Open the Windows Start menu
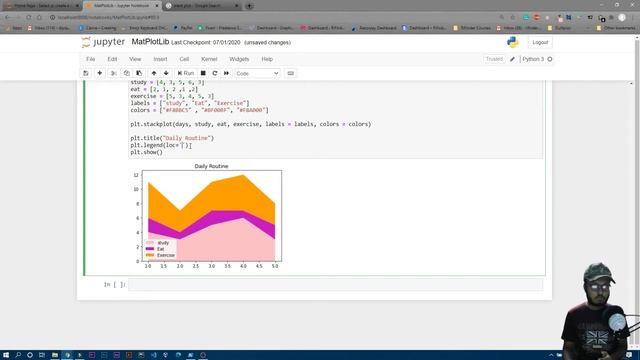 coord(6,355)
